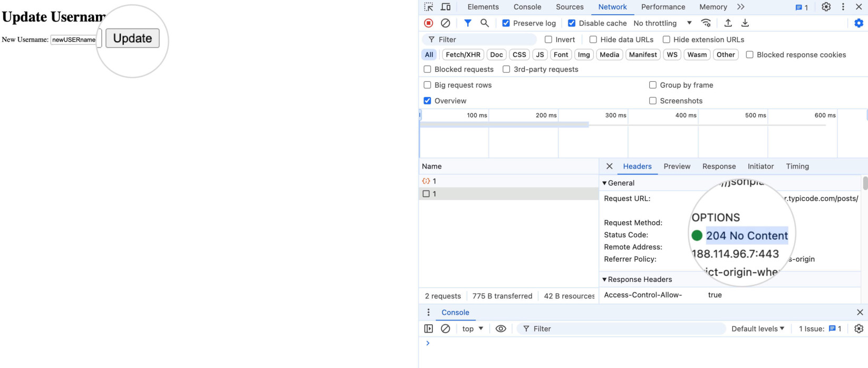Click the red stop recording icon
Viewport: 868px width, 368px height.
tap(429, 23)
